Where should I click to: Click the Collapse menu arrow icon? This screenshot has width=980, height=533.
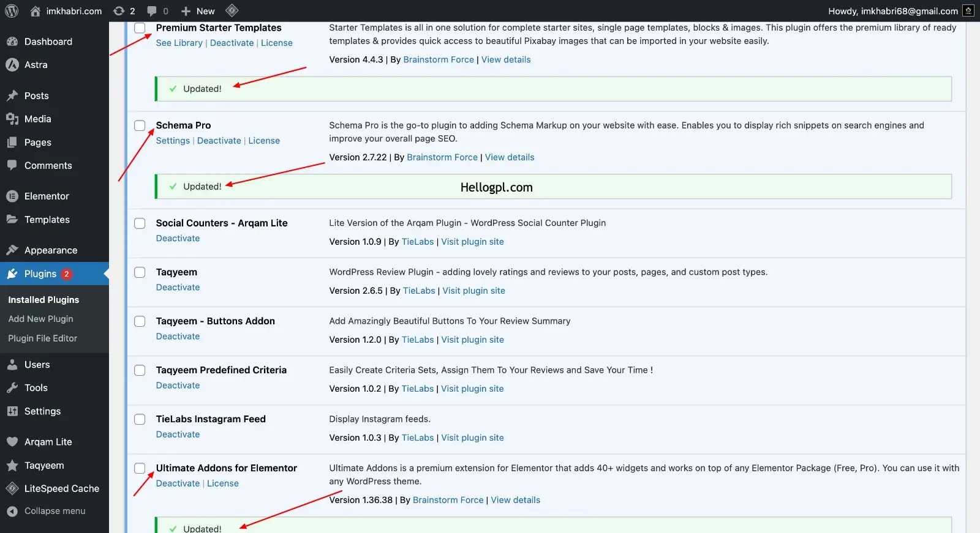pos(12,511)
